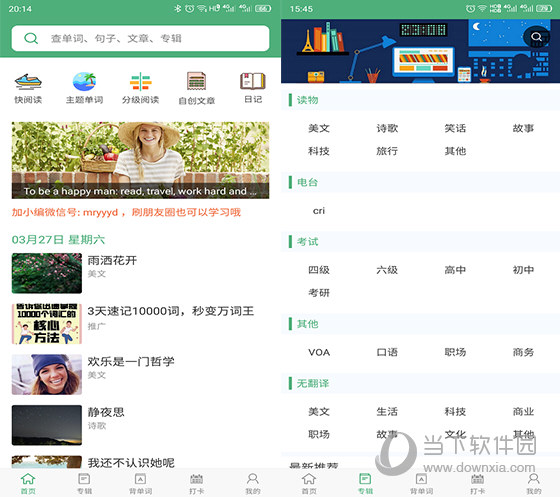
Task: Select 高中 exam category
Action: 455,270
